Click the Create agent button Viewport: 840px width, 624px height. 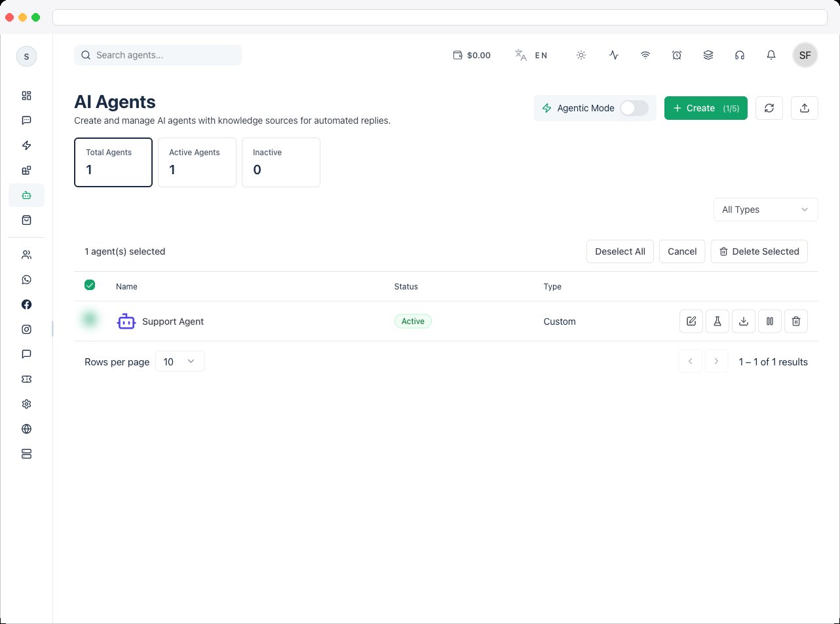706,108
